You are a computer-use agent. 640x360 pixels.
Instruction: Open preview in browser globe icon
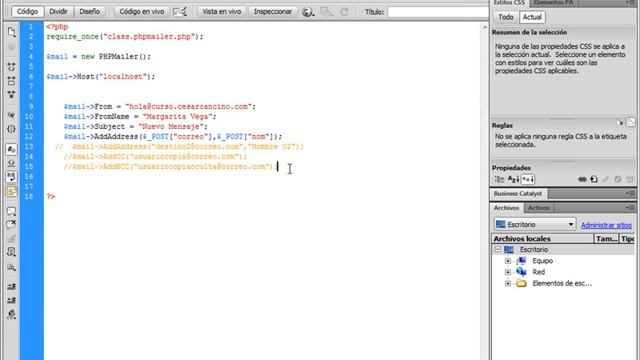308,12
